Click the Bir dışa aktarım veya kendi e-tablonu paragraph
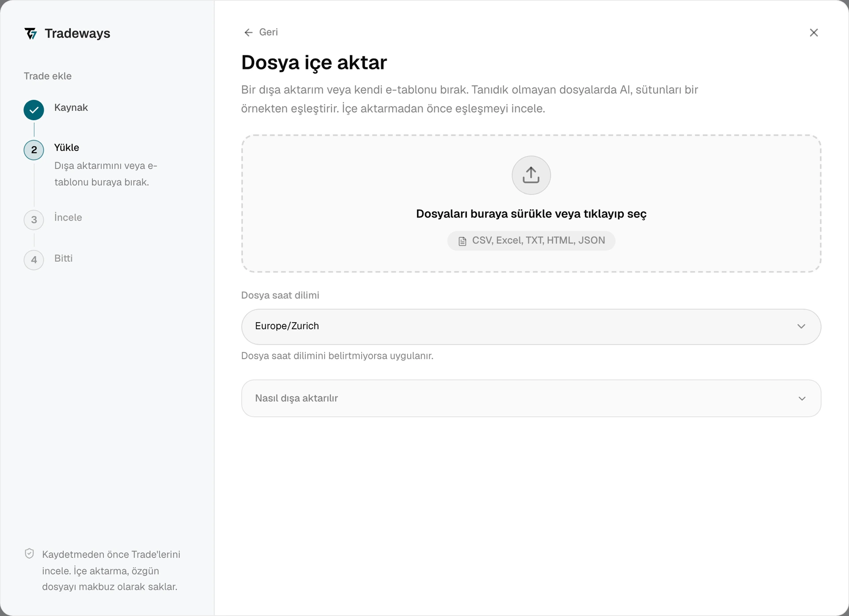 pos(469,99)
